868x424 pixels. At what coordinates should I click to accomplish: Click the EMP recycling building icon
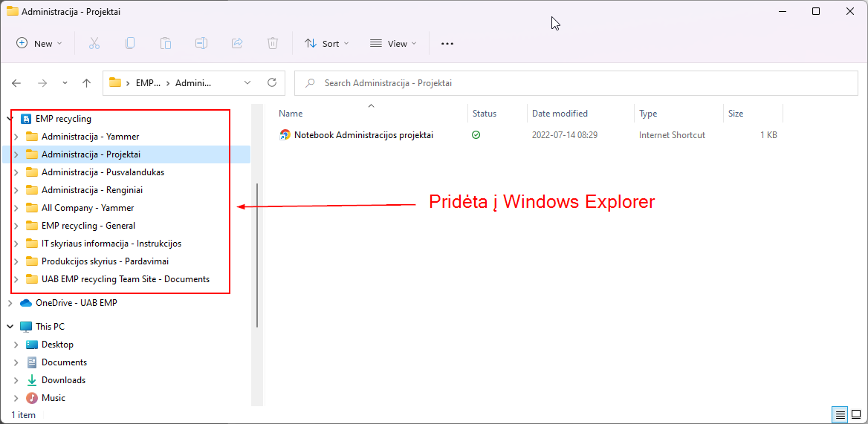point(25,118)
